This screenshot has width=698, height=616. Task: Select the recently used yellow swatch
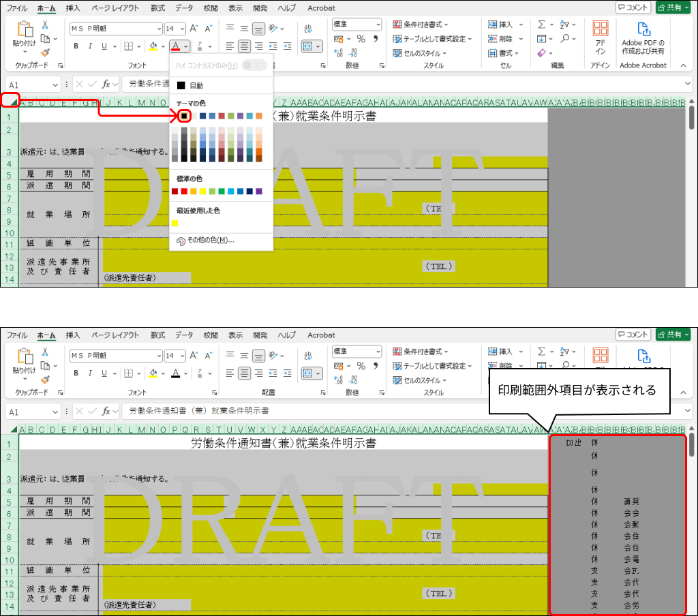[175, 223]
